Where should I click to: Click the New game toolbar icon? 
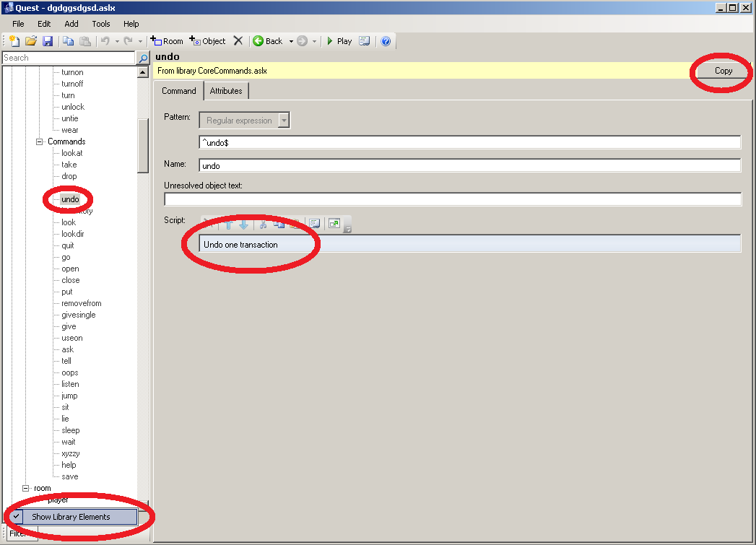point(14,41)
